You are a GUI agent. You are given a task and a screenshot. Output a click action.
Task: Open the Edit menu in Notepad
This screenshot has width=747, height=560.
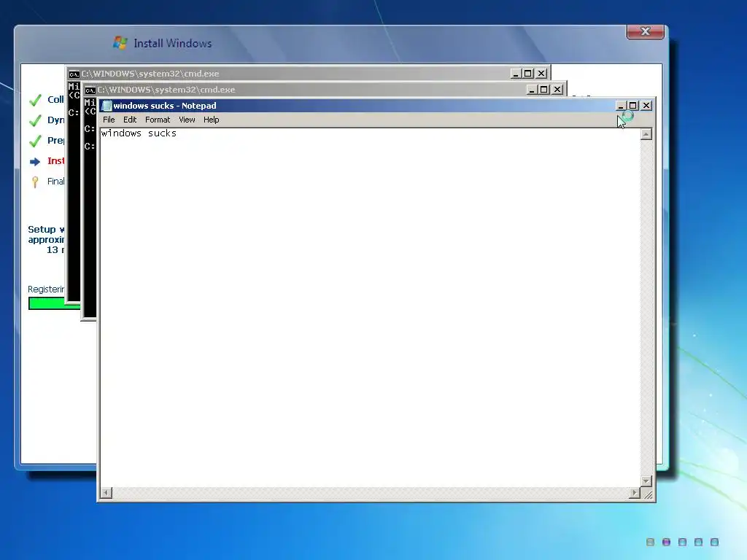(130, 120)
